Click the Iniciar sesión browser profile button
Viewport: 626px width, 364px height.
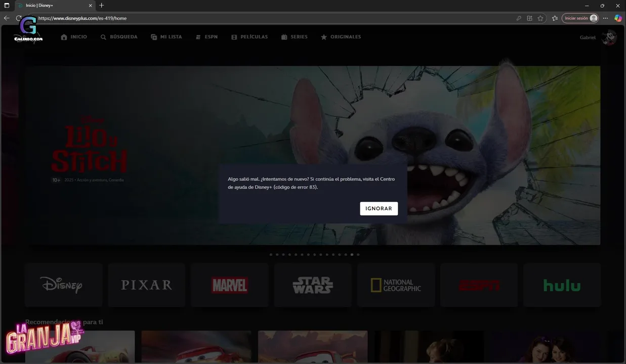point(580,18)
